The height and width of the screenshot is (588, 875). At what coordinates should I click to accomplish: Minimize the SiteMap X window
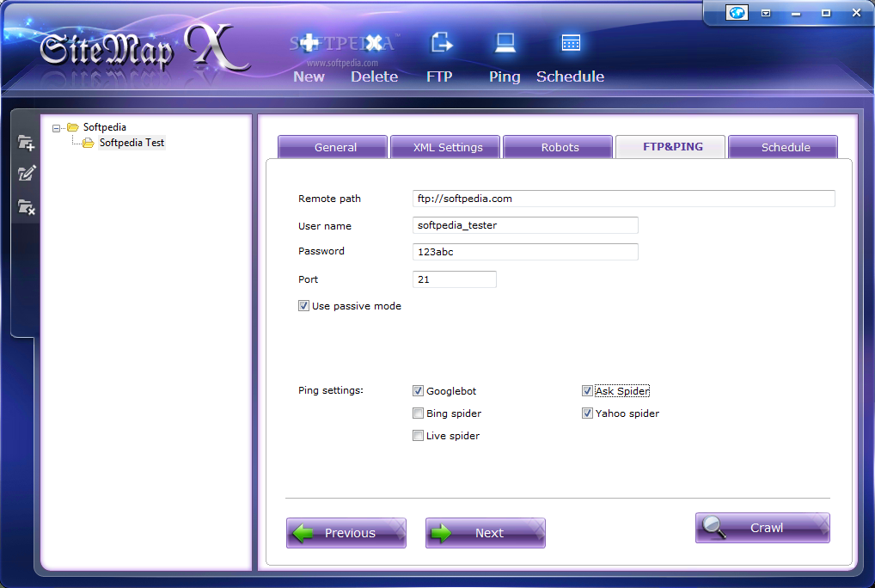point(796,14)
